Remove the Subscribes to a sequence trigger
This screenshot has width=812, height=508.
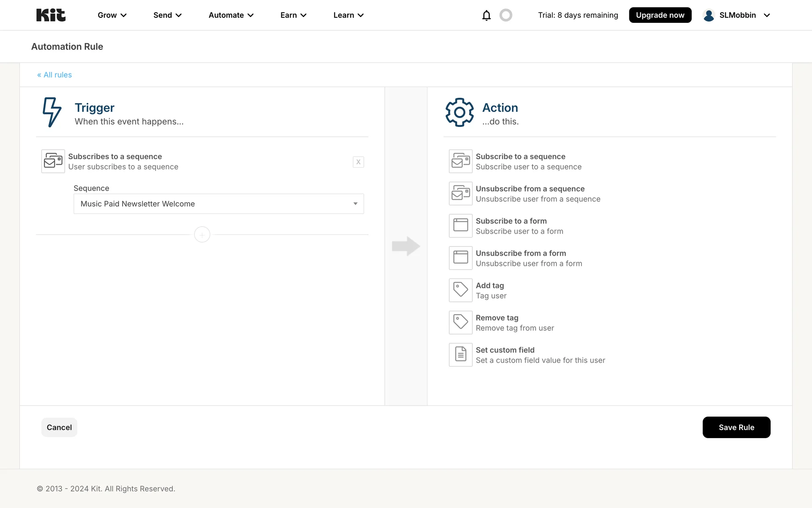358,162
